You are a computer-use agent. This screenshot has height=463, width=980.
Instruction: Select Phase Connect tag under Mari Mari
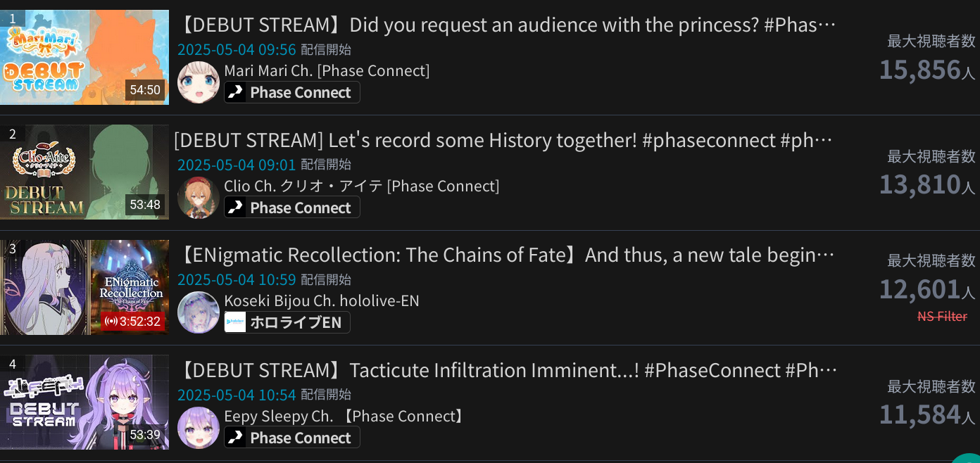(x=292, y=92)
